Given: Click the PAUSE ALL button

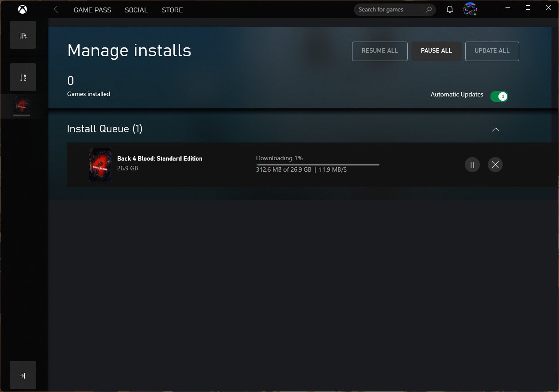Looking at the screenshot, I should 436,51.
